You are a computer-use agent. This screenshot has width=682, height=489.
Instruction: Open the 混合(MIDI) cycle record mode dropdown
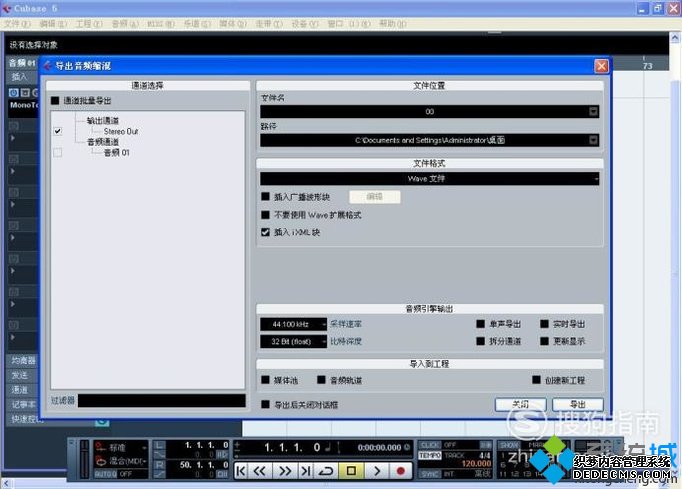(x=121, y=461)
